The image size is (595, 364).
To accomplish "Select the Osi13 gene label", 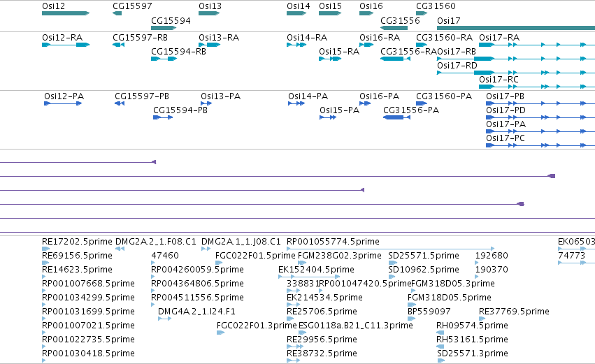I will 210,6.
